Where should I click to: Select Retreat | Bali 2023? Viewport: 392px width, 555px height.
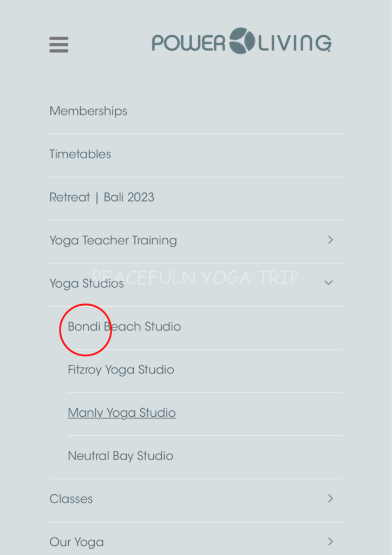click(102, 197)
